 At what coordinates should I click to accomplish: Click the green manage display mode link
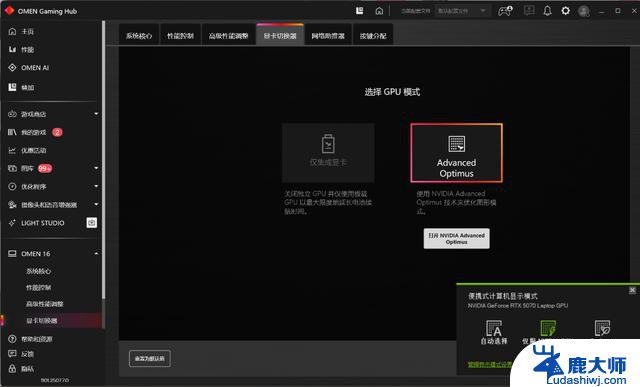[x=489, y=364]
